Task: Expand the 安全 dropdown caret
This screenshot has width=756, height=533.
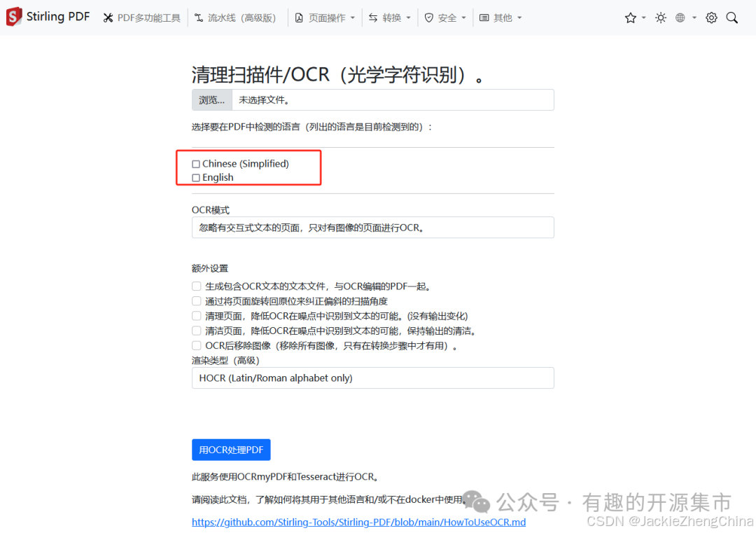Action: pyautogui.click(x=464, y=18)
